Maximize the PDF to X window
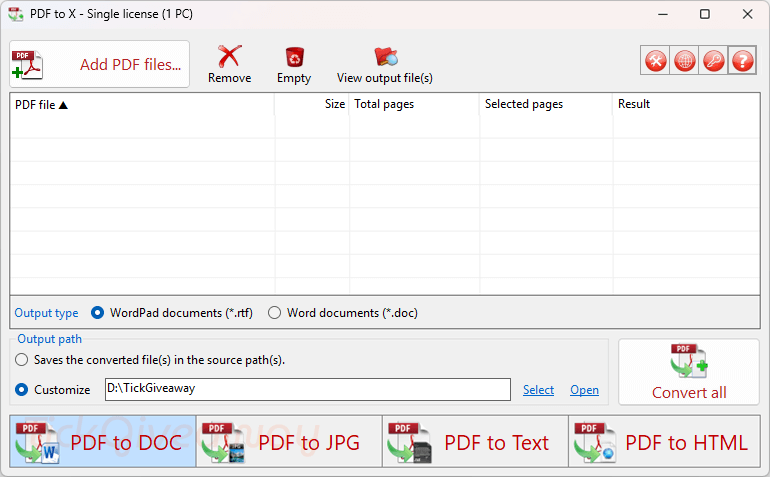Screen dimensions: 770x477 coord(705,14)
